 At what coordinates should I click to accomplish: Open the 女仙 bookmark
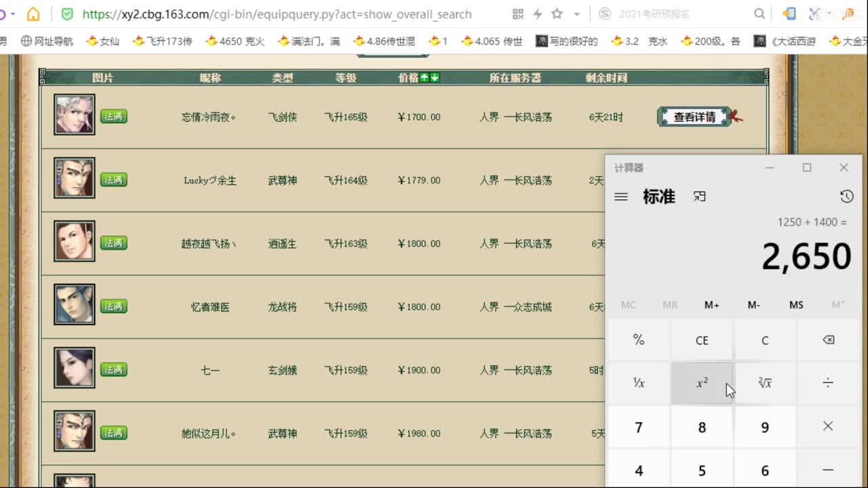(103, 41)
